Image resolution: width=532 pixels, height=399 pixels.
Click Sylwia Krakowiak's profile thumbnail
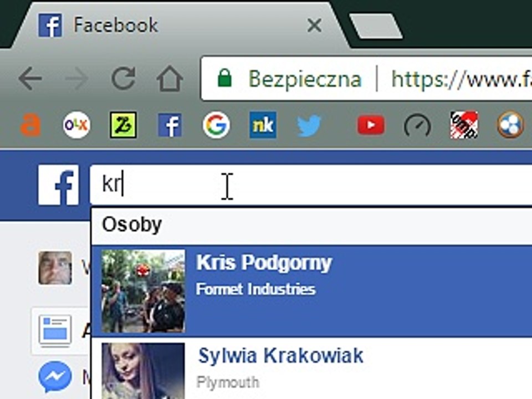143,371
